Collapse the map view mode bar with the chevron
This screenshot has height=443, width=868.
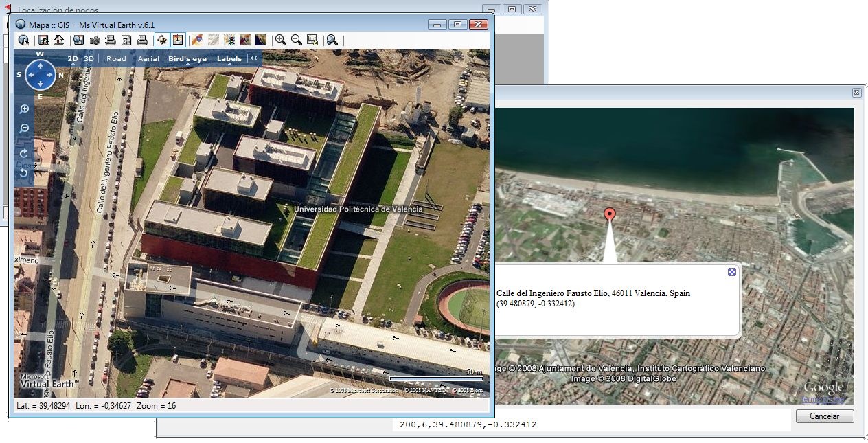click(253, 58)
